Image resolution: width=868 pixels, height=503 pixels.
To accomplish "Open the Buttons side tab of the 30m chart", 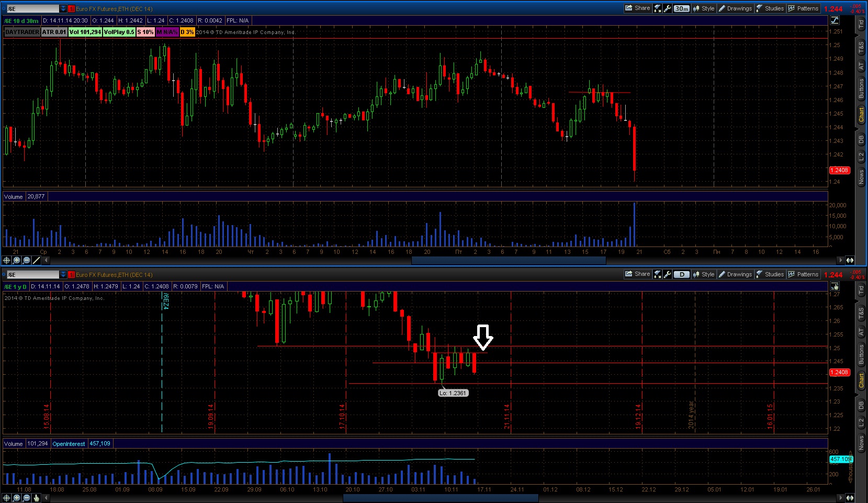I will pos(861,88).
